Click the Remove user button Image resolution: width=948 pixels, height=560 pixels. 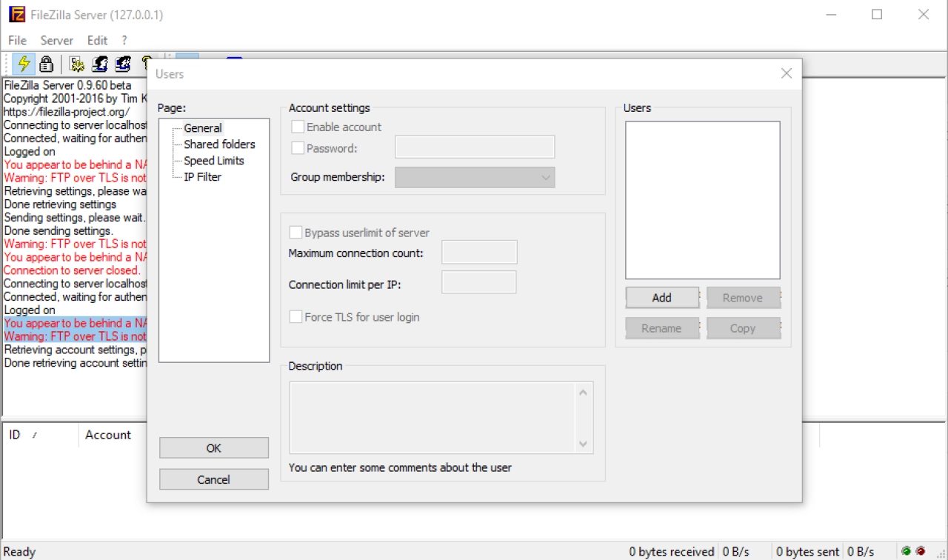coord(743,298)
